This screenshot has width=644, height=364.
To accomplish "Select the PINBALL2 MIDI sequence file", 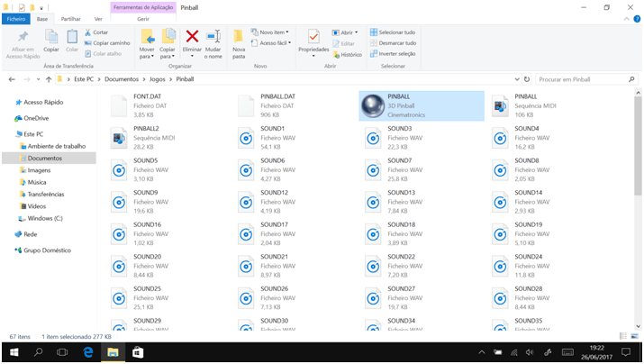I will point(119,137).
